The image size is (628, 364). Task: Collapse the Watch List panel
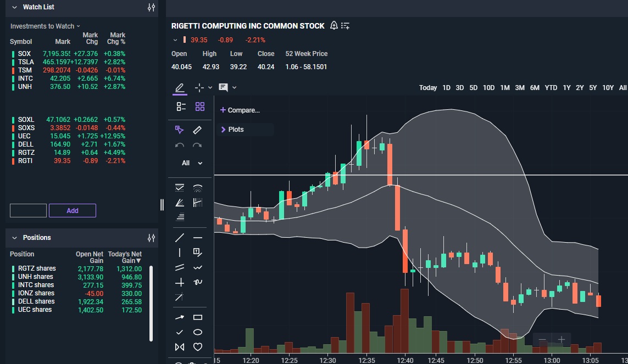tap(14, 7)
